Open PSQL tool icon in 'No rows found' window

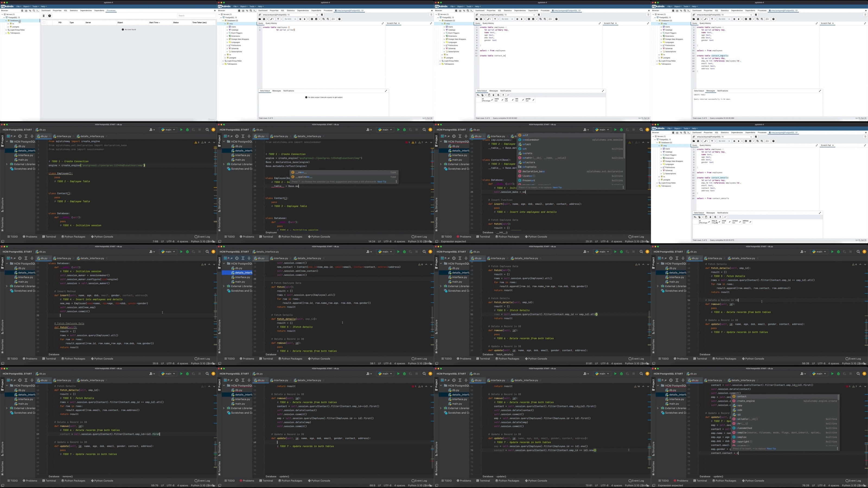pyautogui.click(x=38, y=11)
